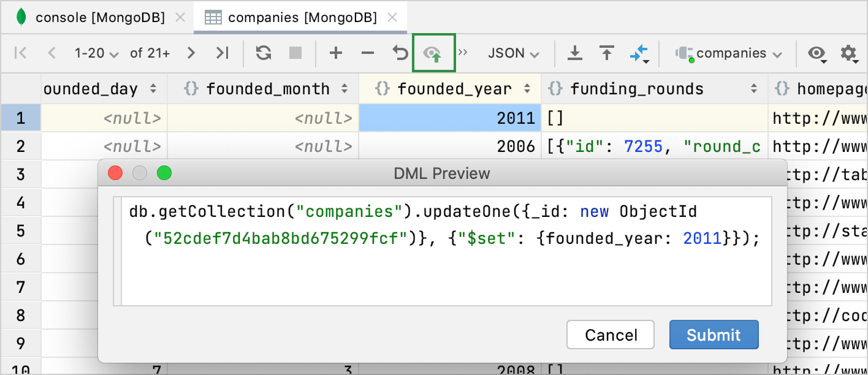This screenshot has height=375, width=868.
Task: Click the Delete Row minus icon
Action: pos(368,53)
